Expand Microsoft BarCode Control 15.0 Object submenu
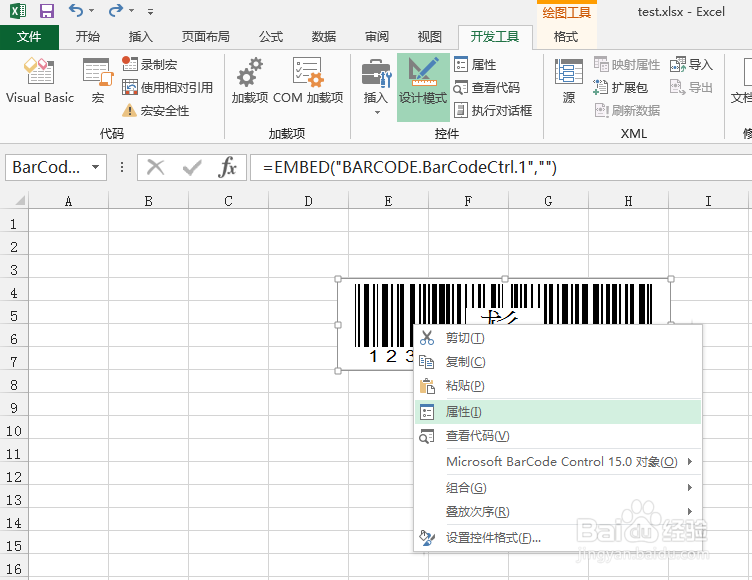752x580 pixels. (x=558, y=462)
